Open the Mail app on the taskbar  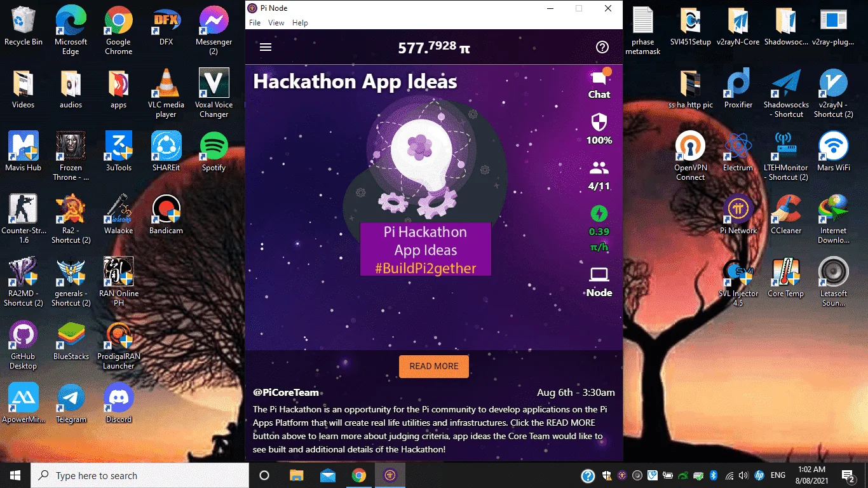[327, 475]
